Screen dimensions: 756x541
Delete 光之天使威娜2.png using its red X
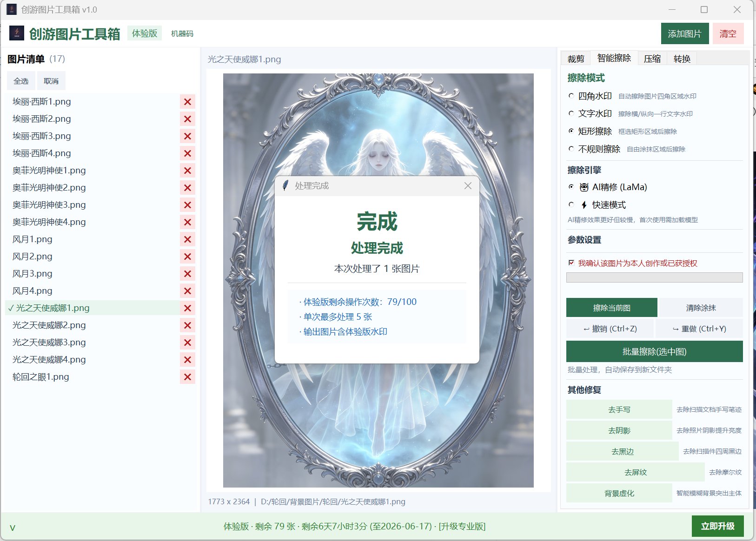pos(187,325)
